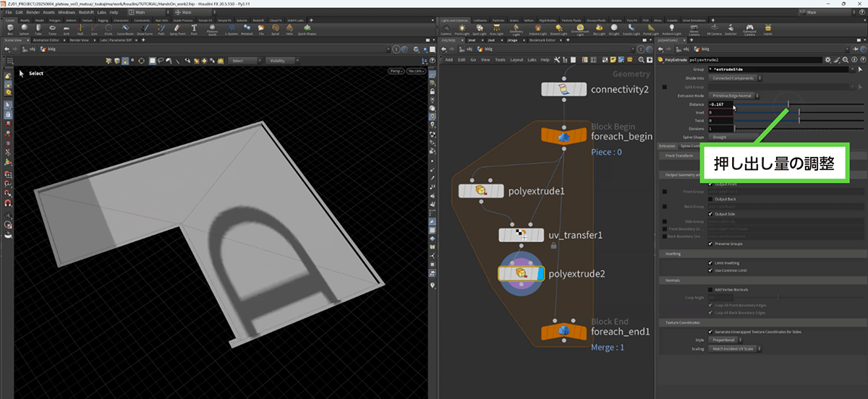The height and width of the screenshot is (399, 868).
Task: Open the Extrusion Mode dropdown
Action: tap(732, 95)
